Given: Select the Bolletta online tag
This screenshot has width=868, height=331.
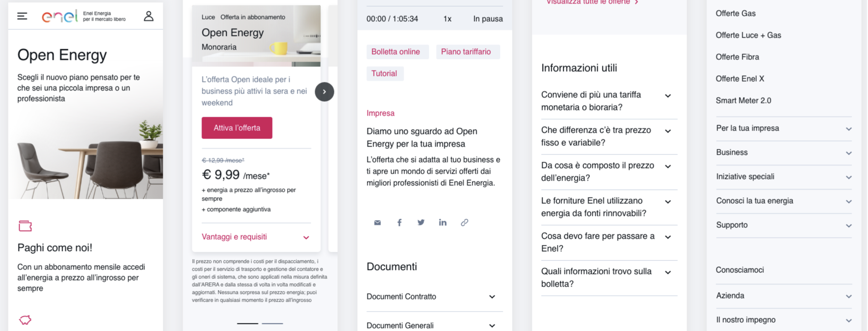Looking at the screenshot, I should coord(397,52).
